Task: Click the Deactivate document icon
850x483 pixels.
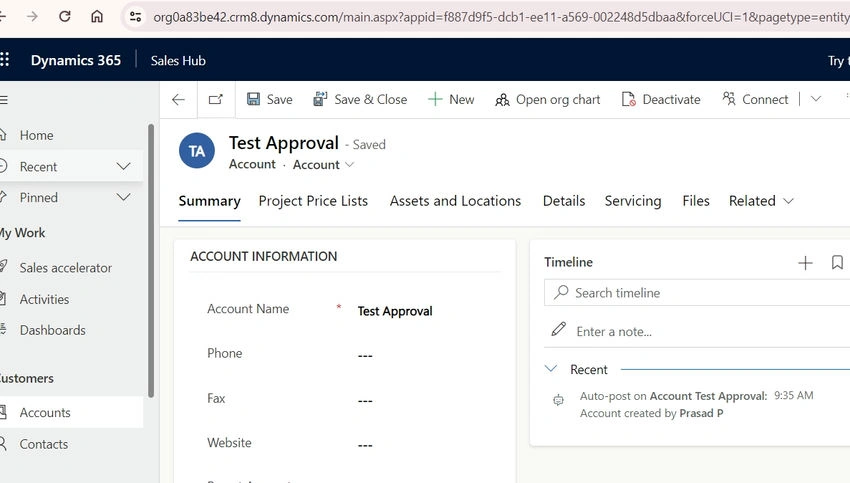Action: (x=629, y=99)
